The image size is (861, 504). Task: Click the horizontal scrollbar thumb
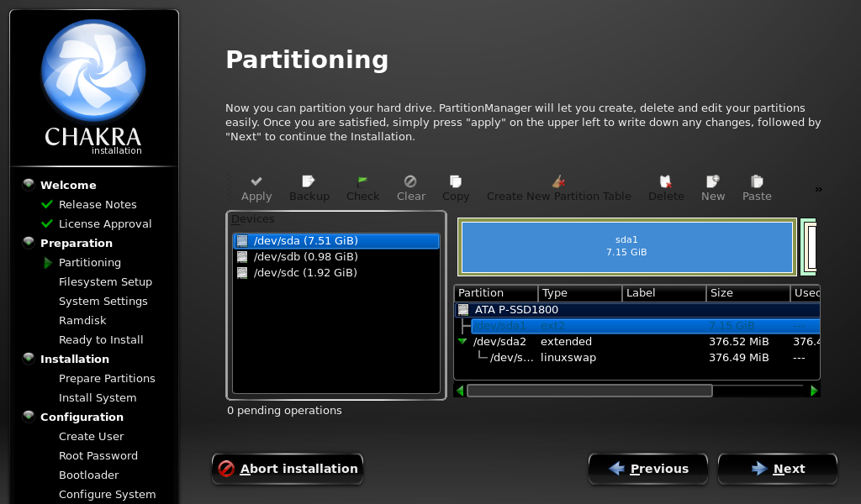click(589, 391)
